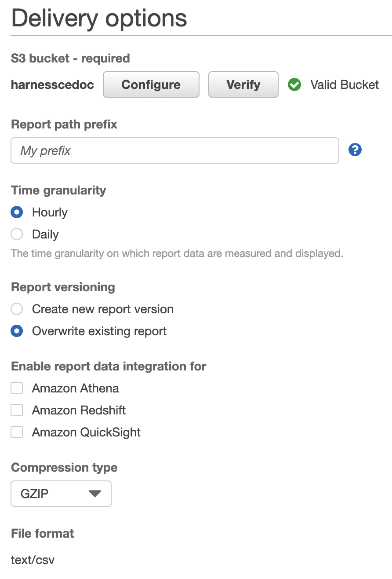
Task: Tick the Amazon Redshift checkbox
Action: click(x=17, y=410)
